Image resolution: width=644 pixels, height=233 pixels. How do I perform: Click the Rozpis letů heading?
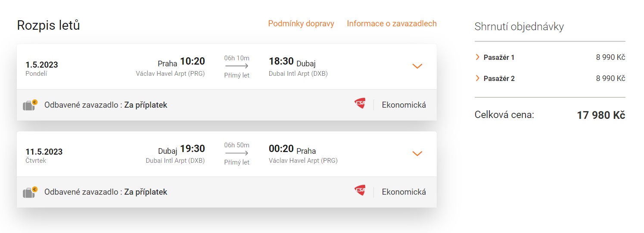click(x=48, y=25)
